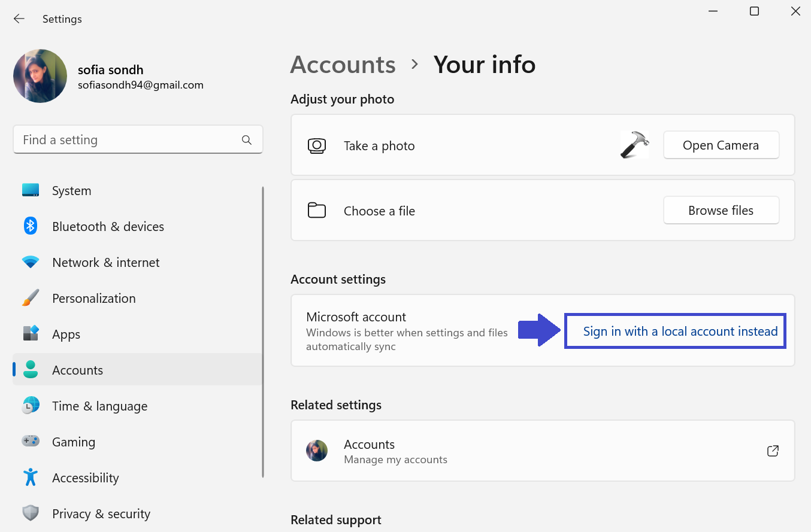The image size is (811, 532).
Task: Click the Accounts breadcrumb heading
Action: click(343, 65)
